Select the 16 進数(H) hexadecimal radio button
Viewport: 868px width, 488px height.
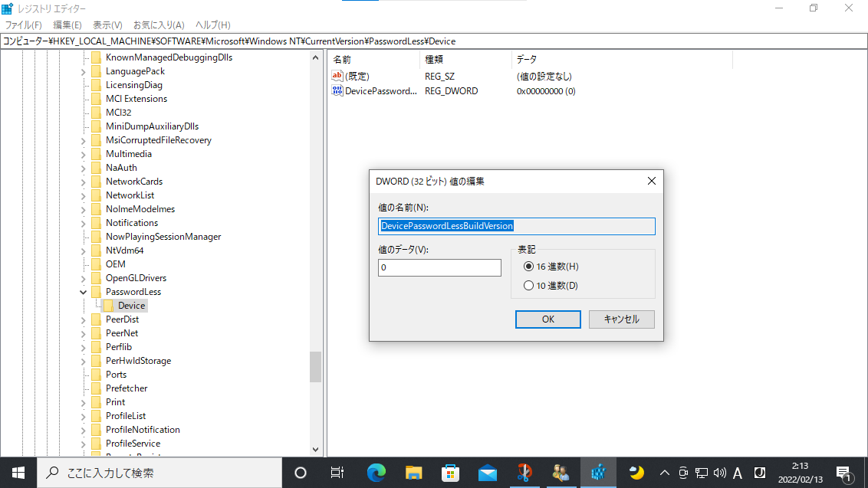pos(528,267)
